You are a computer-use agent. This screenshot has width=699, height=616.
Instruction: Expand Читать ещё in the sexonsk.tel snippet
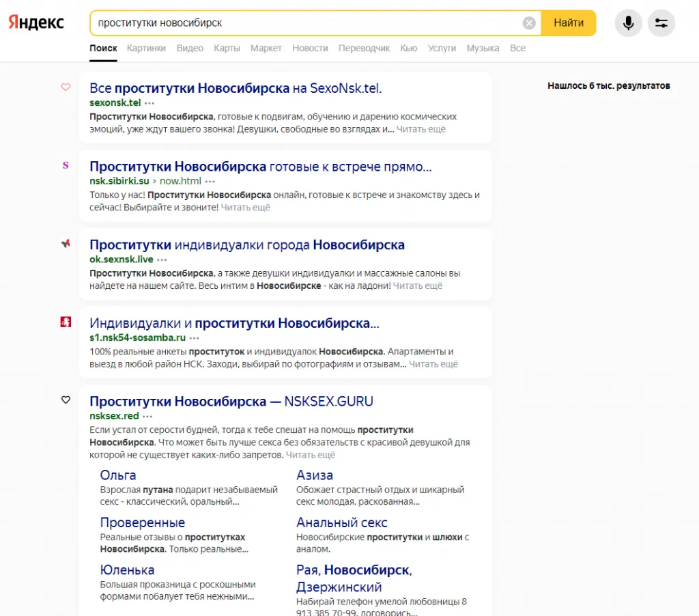[x=420, y=129]
